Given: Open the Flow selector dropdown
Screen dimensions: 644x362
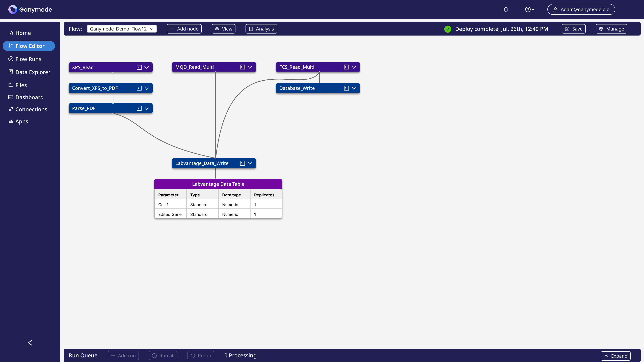Looking at the screenshot, I should (x=122, y=29).
